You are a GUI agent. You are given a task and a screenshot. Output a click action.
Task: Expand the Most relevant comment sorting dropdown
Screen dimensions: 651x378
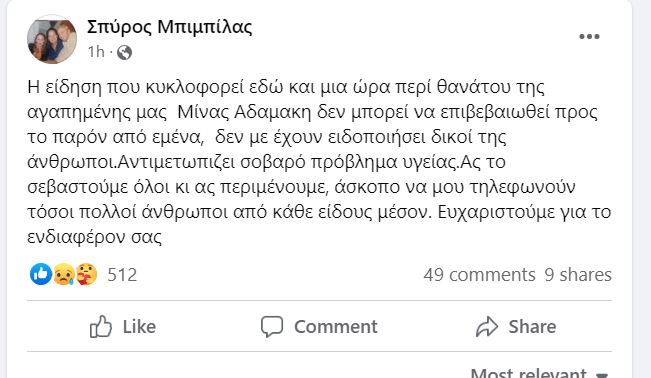tap(540, 373)
